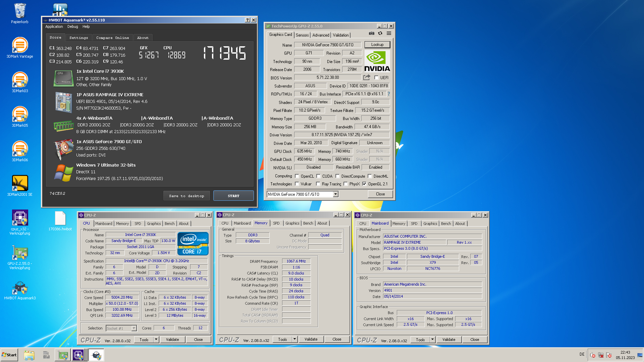Open 3DMark03 desktop shortcut
The height and width of the screenshot is (362, 644).
click(20, 82)
